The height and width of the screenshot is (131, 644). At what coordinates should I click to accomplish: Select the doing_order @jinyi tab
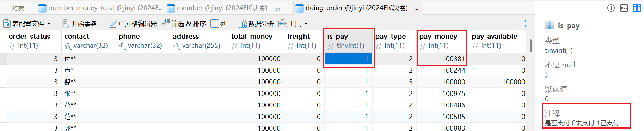tap(357, 8)
